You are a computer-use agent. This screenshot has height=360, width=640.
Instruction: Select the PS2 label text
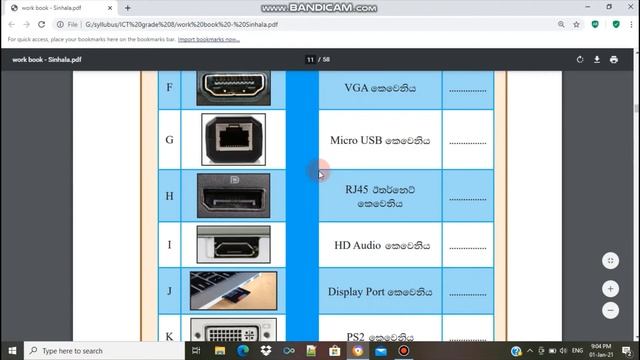pyautogui.click(x=380, y=337)
